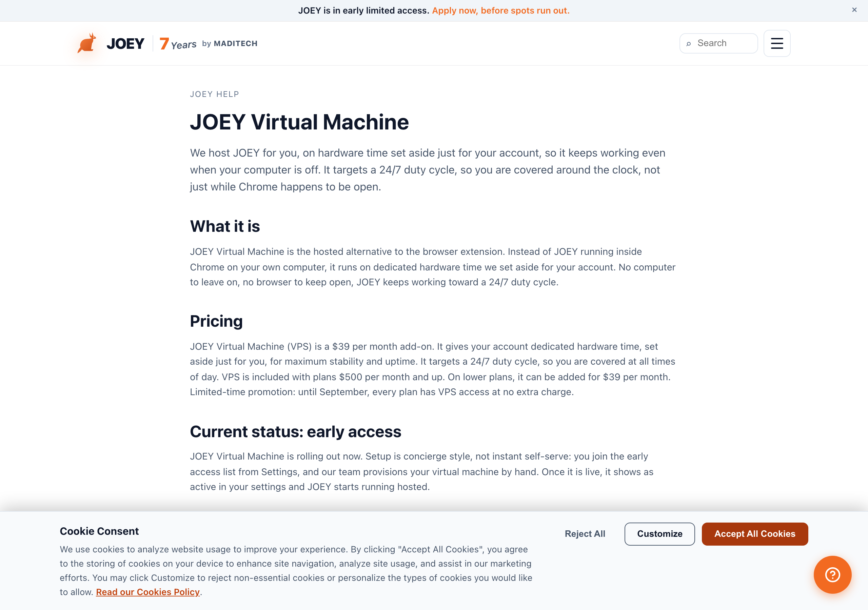Click the "What it is" heading
The width and height of the screenshot is (868, 610).
(x=225, y=226)
